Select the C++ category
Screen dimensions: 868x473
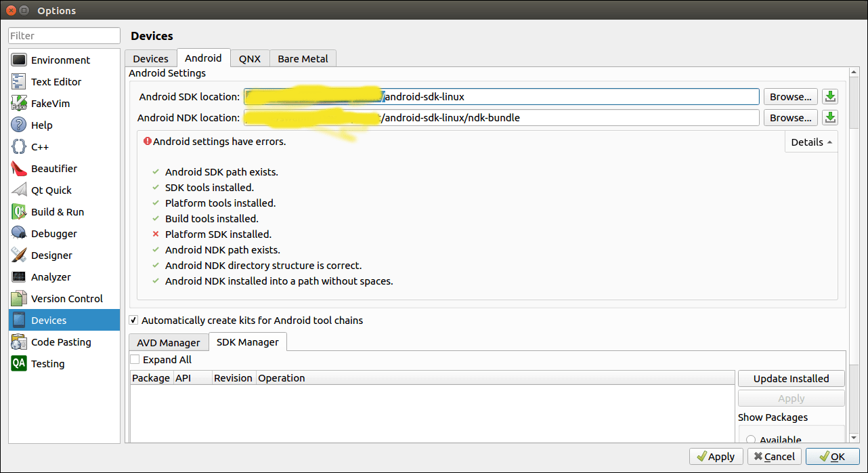pos(64,147)
